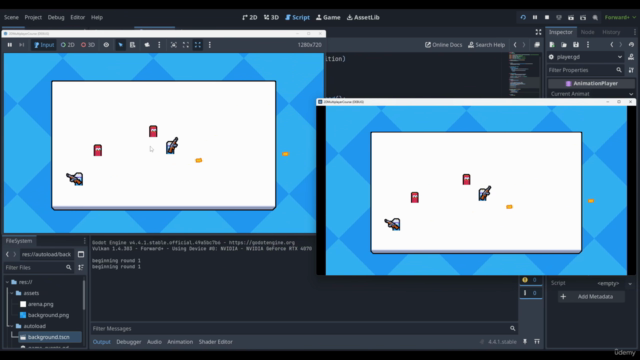Image resolution: width=640 pixels, height=360 pixels.
Task: Select background.png in the FileSystem
Action: tap(48, 315)
